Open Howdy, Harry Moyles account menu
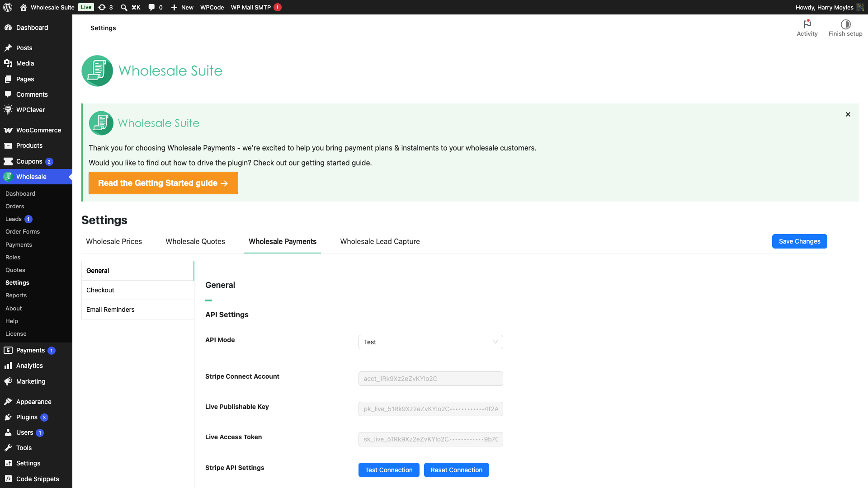This screenshot has width=868, height=488. click(x=830, y=7)
